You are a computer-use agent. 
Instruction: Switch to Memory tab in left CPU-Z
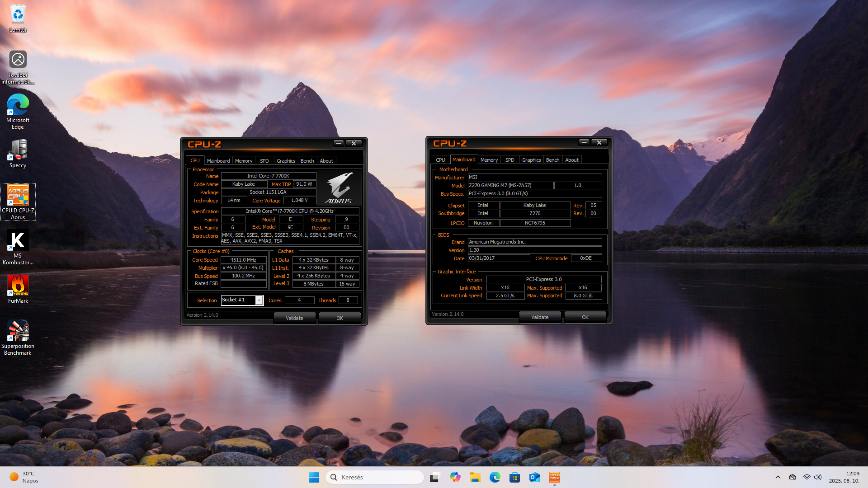(x=243, y=161)
